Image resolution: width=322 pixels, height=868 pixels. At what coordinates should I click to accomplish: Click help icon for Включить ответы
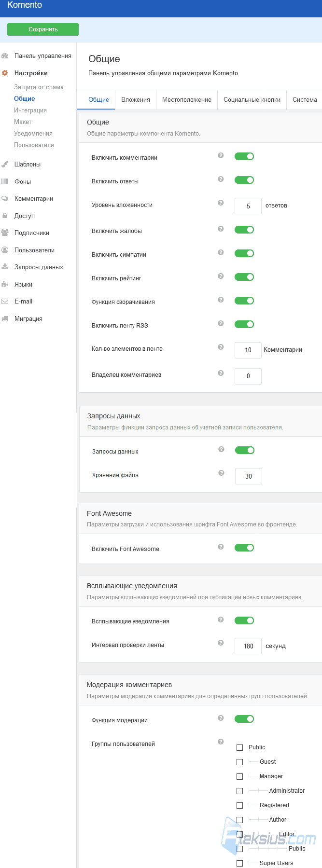point(221,179)
